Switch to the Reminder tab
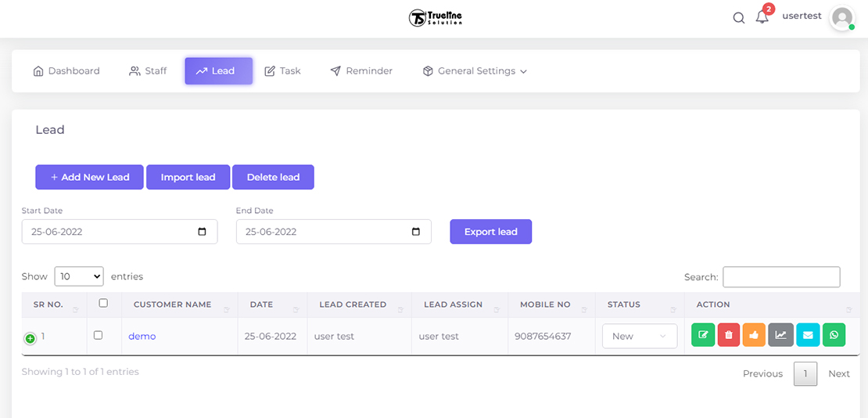 click(361, 71)
